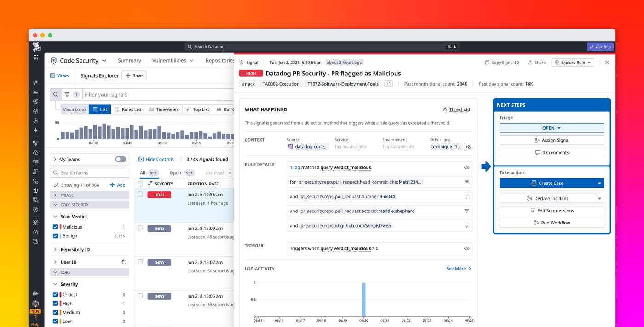
Task: Uncheck High severity checkbox
Action: pos(55,304)
